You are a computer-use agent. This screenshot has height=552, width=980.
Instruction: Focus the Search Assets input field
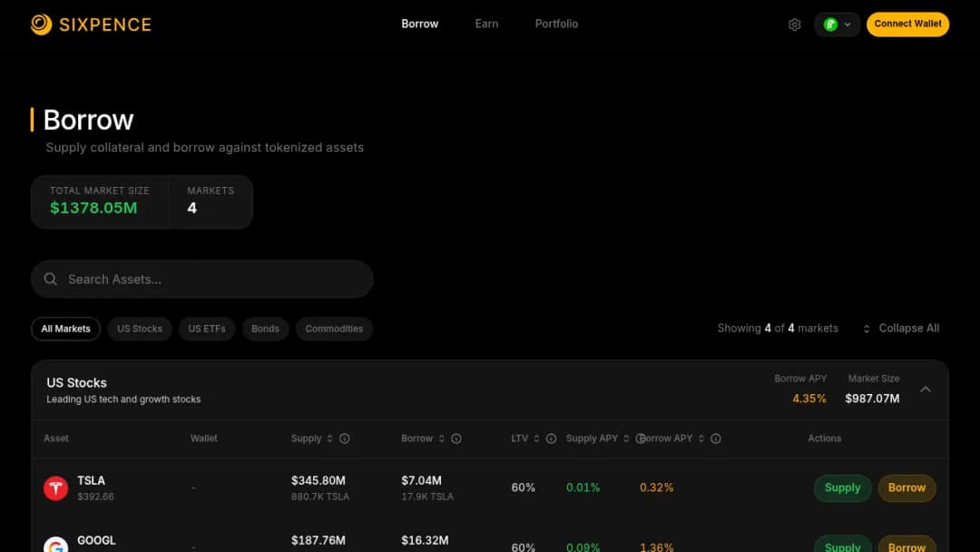pos(201,279)
